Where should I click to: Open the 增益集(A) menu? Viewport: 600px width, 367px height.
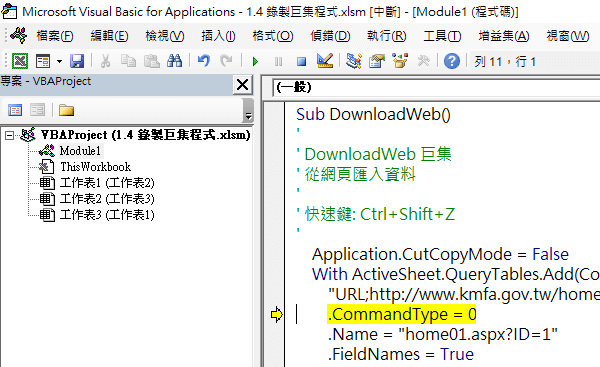(504, 36)
